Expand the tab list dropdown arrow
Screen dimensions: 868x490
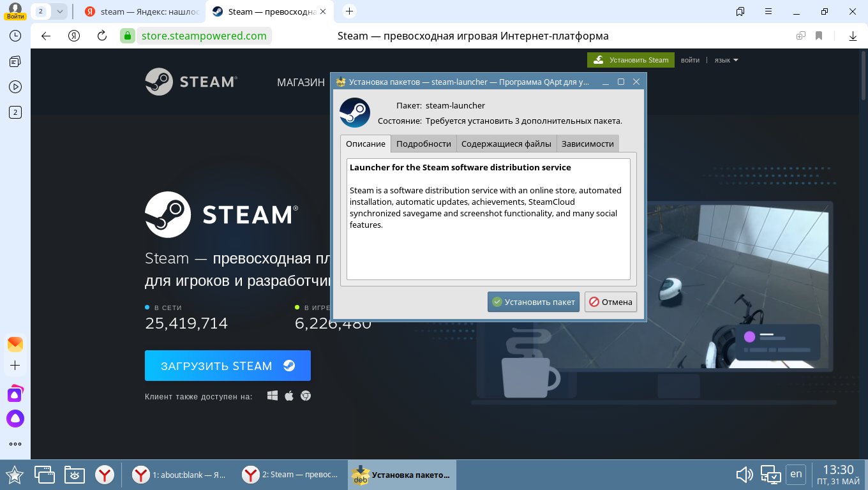click(59, 11)
